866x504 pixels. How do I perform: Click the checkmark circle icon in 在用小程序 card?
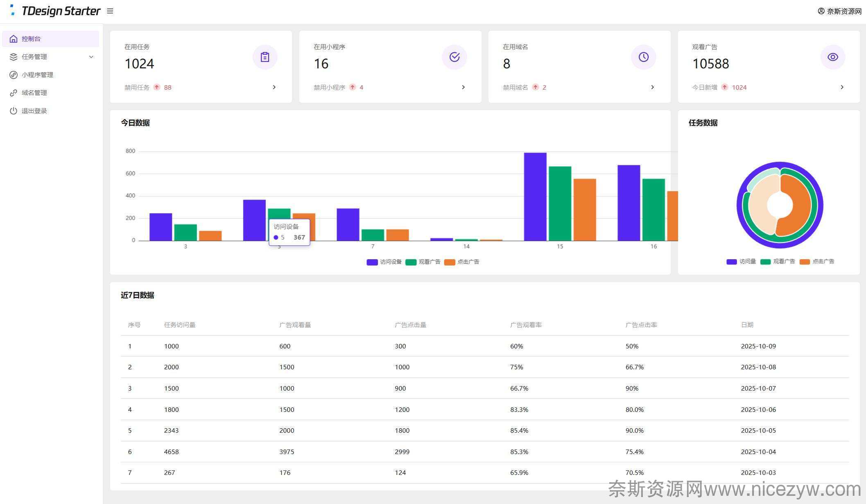(x=454, y=57)
